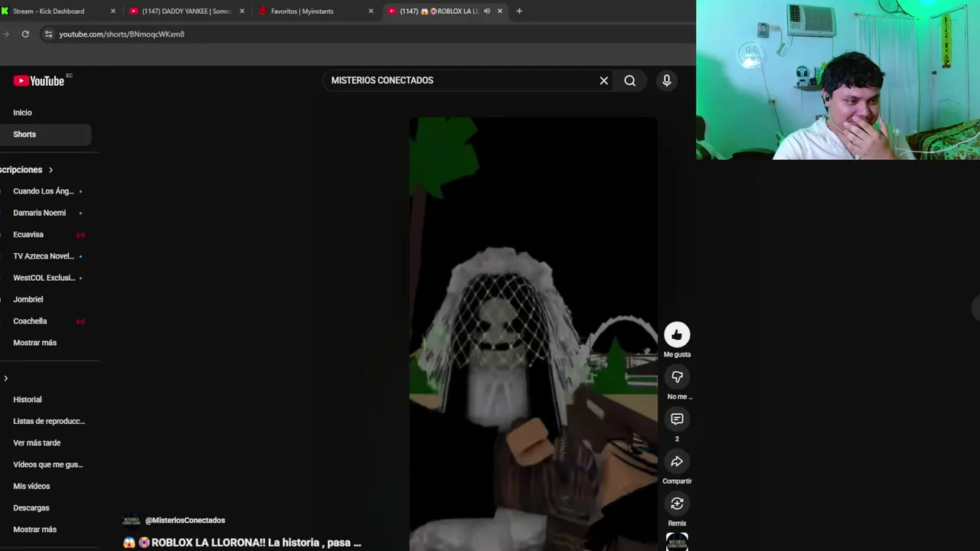Viewport: 980px width, 551px height.
Task: Clear the search box with the X
Action: tap(603, 80)
